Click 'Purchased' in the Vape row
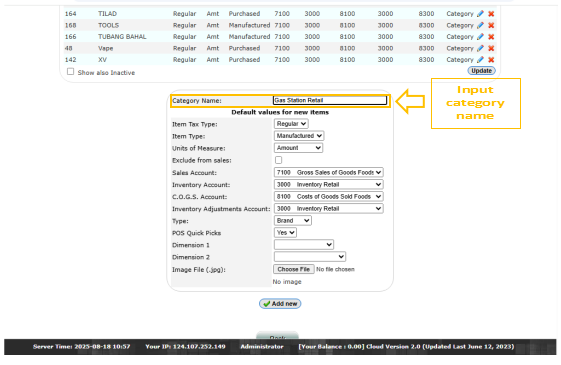 click(244, 48)
